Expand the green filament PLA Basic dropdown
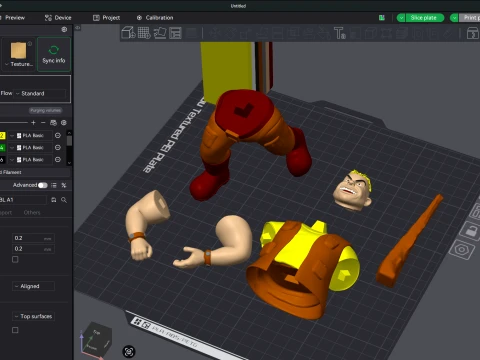Screen dimensions: 480x360 coord(12,147)
